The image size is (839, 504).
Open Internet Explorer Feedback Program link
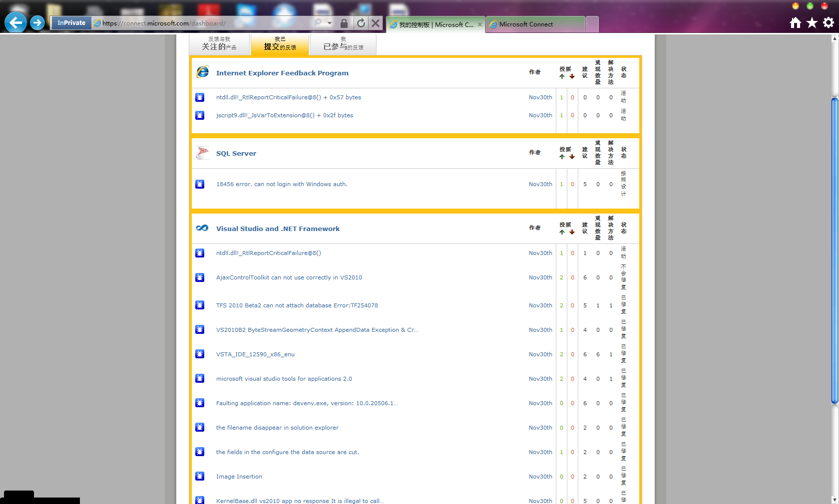point(282,73)
